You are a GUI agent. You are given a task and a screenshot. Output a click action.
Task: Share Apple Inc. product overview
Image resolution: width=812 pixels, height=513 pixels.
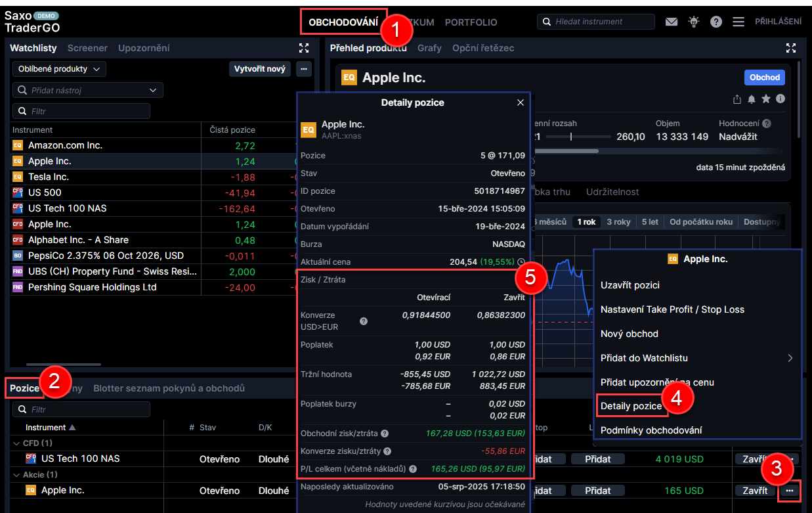click(x=737, y=99)
